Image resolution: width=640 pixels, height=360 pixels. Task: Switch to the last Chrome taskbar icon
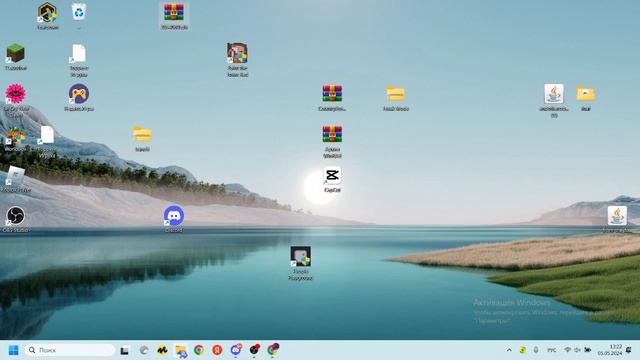[273, 350]
